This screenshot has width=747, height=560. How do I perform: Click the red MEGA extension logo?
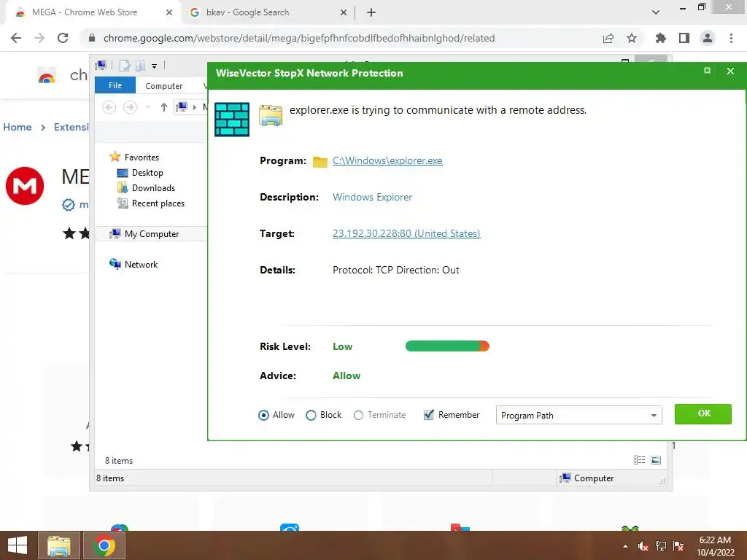[25, 186]
